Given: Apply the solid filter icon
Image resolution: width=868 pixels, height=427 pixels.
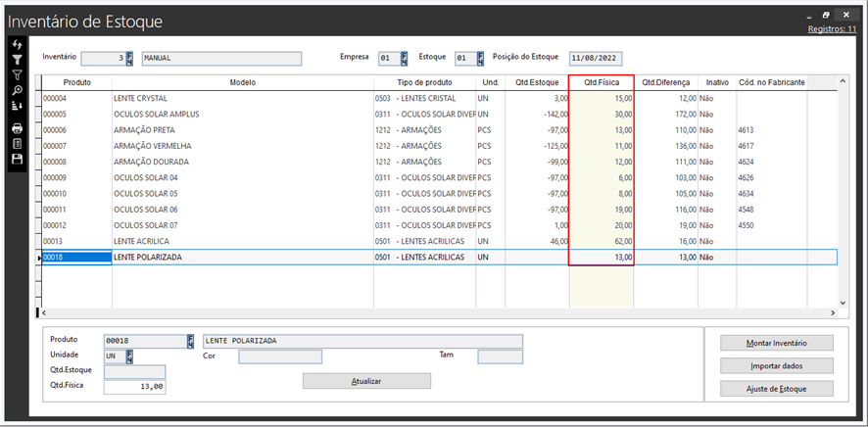Looking at the screenshot, I should 17,60.
